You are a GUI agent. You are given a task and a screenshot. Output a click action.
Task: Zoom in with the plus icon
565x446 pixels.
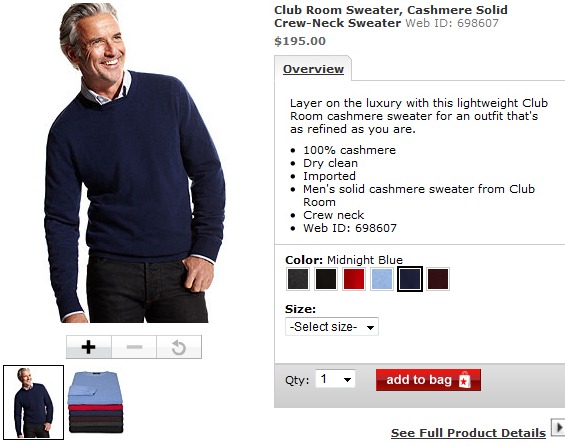89,347
